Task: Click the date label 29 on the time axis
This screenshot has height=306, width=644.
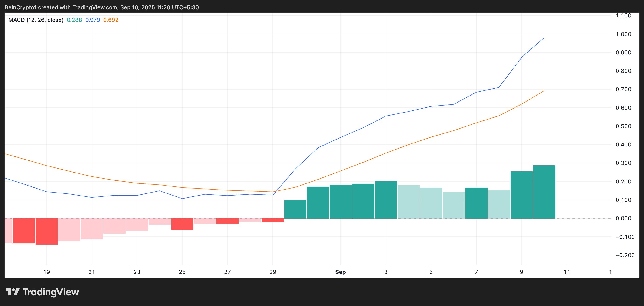Action: pos(272,272)
